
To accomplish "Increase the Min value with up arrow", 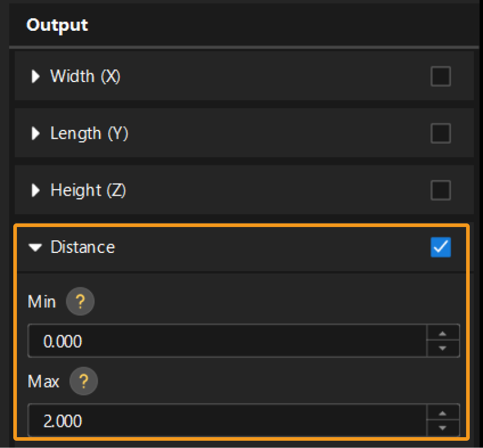I will coord(443,333).
